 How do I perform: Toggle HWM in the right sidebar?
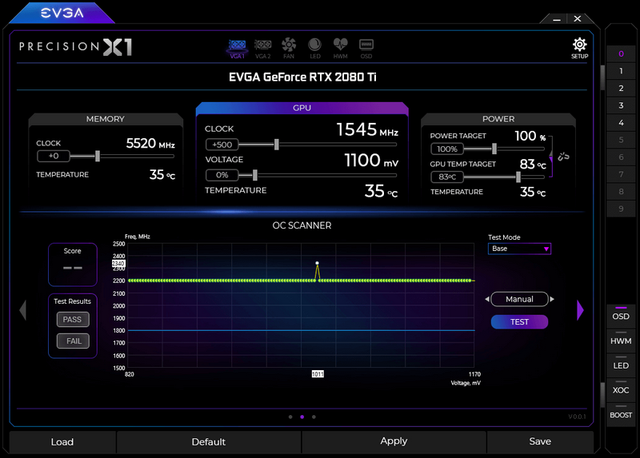[621, 340]
